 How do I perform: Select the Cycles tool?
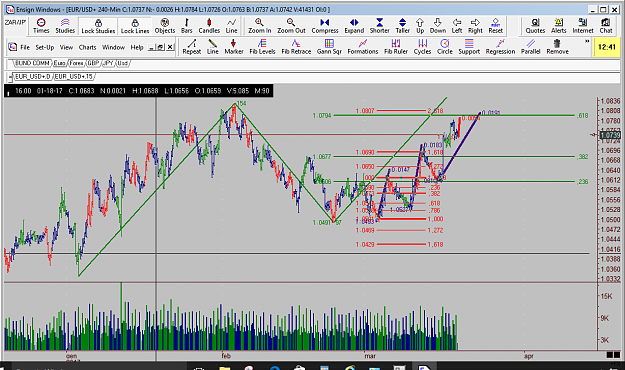click(x=422, y=47)
